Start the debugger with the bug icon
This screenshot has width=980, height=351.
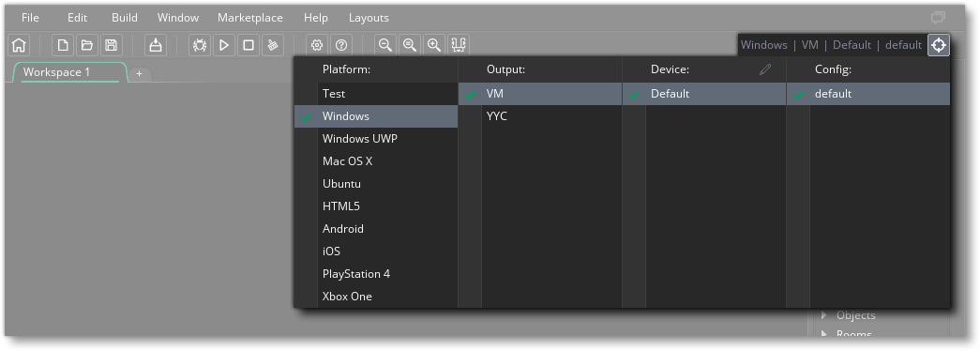(200, 45)
